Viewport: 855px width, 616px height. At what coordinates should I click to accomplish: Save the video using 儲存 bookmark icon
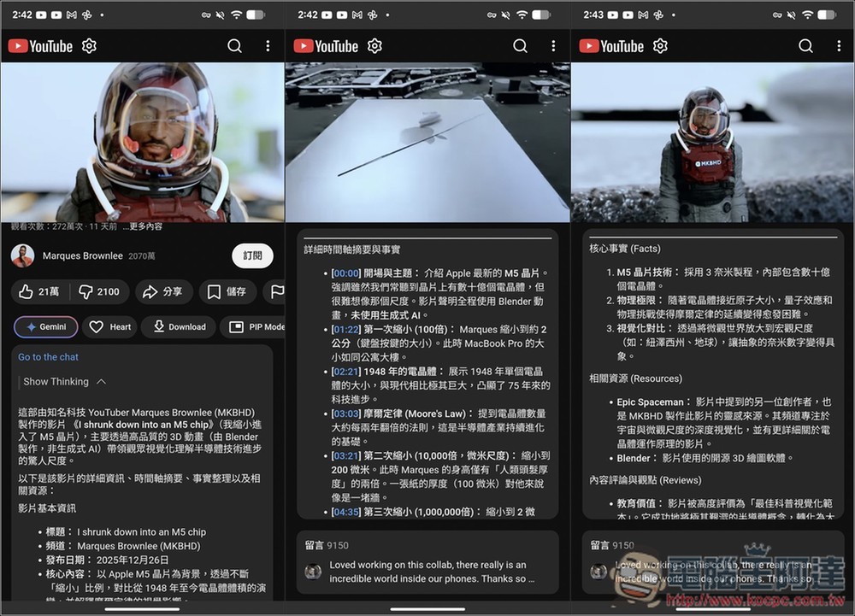227,291
